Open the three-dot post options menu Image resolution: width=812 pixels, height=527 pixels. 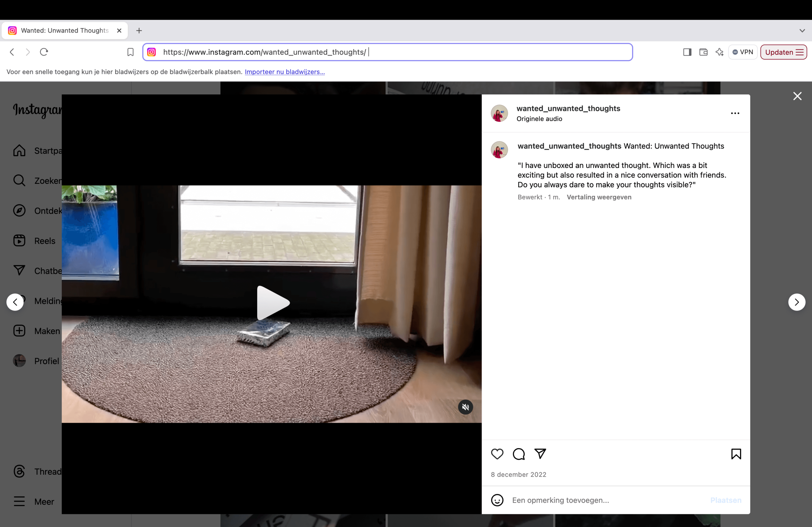[735, 113]
